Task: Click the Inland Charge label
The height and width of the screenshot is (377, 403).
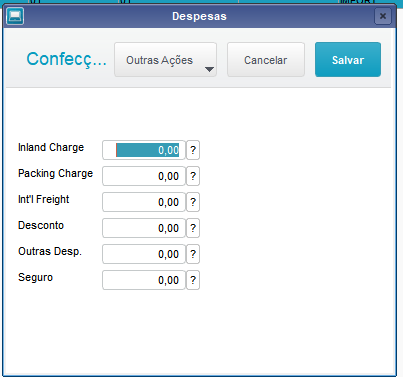Action: pos(51,147)
